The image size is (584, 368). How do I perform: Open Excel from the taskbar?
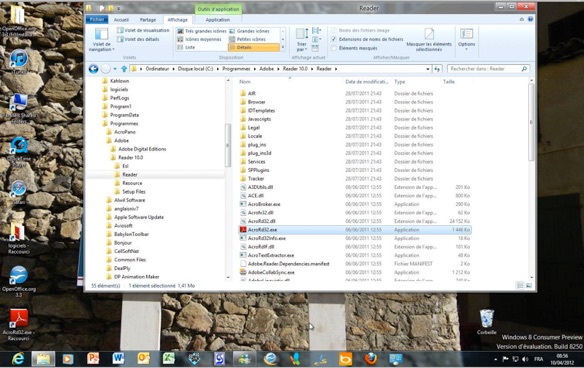point(169,359)
